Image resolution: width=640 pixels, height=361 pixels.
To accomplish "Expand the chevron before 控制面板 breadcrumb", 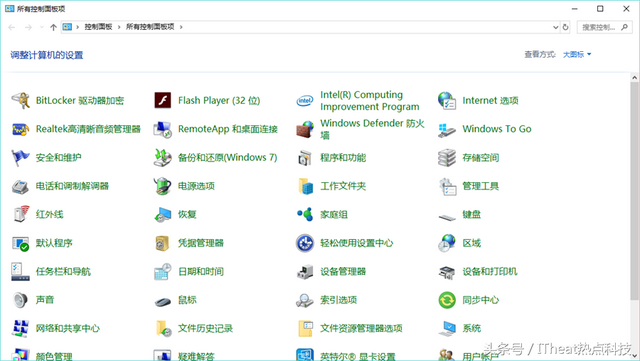I will coord(77,27).
